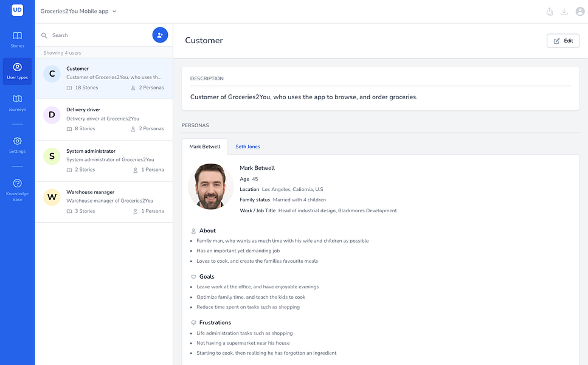
Task: Open the user account avatar menu
Action: pos(579,11)
